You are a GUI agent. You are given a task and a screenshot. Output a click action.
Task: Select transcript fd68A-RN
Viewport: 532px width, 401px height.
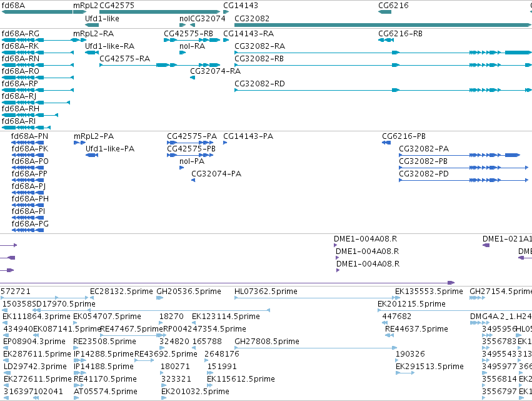pyautogui.click(x=21, y=59)
